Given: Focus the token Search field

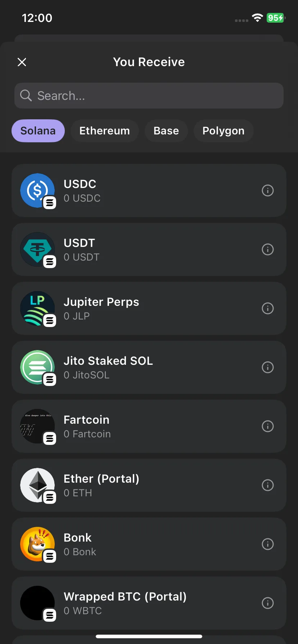Looking at the screenshot, I should (149, 96).
